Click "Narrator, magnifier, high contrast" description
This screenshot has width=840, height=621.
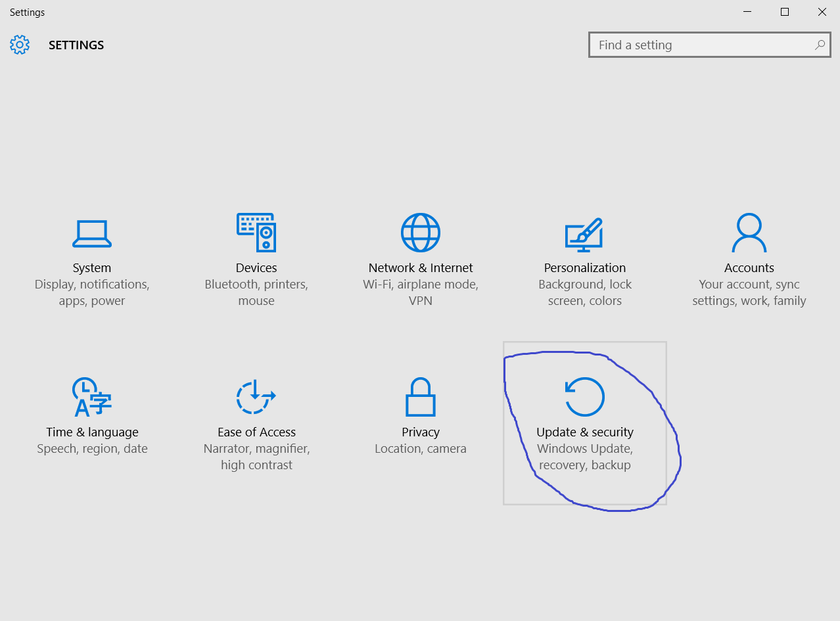(x=256, y=457)
